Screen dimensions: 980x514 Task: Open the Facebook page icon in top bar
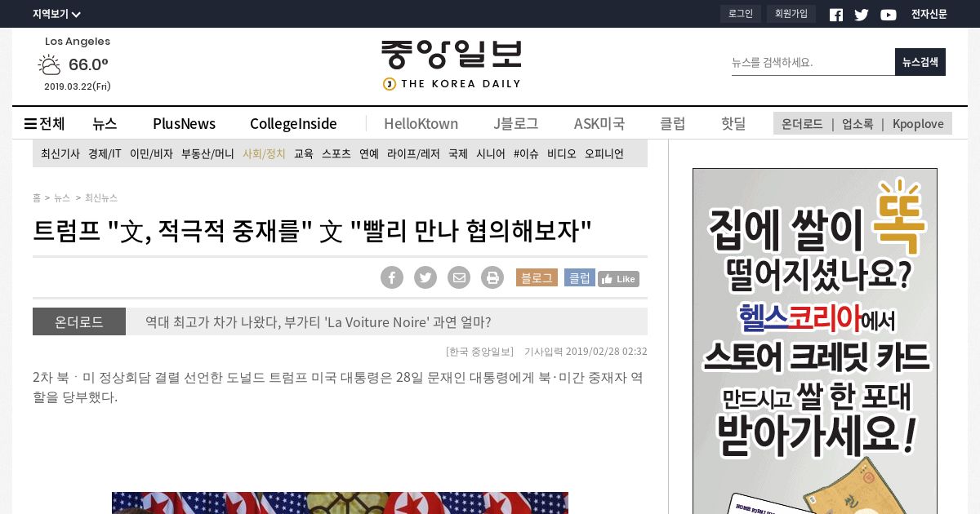tap(836, 15)
